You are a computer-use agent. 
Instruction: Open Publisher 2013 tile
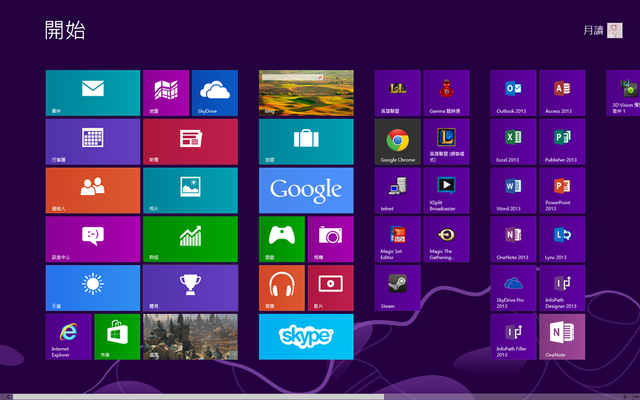click(x=562, y=142)
